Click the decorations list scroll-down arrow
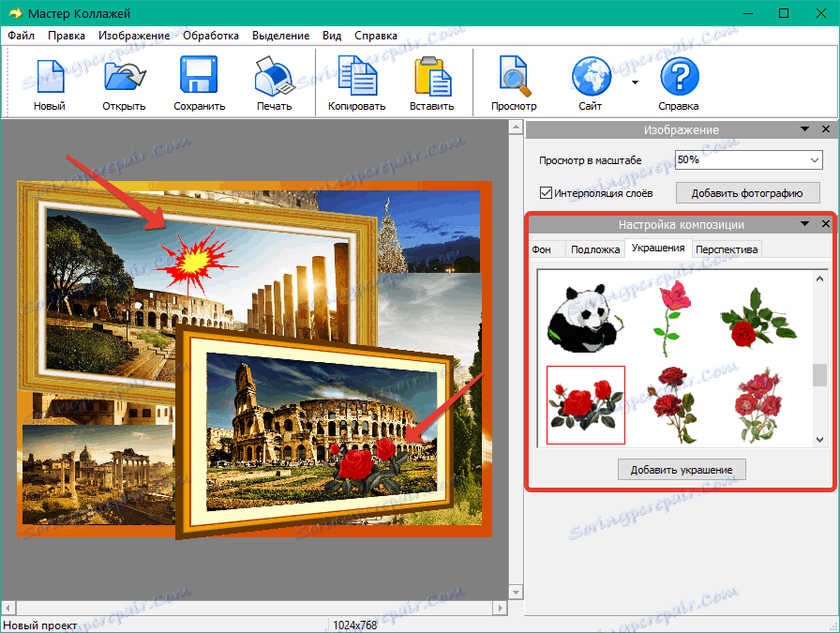This screenshot has width=840, height=633. tap(819, 440)
